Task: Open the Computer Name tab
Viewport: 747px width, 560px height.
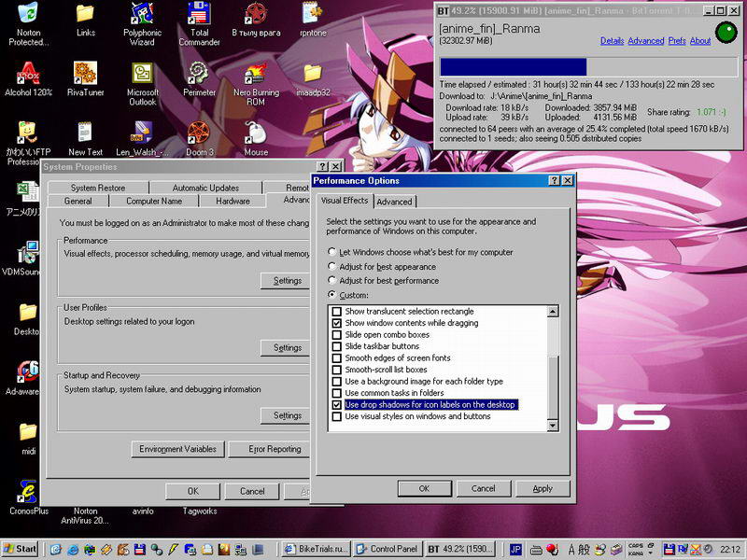Action: tap(154, 201)
